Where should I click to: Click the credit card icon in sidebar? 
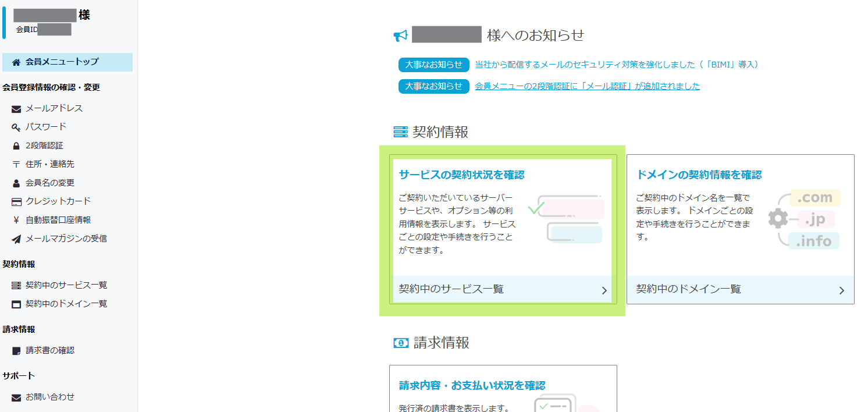tap(16, 202)
